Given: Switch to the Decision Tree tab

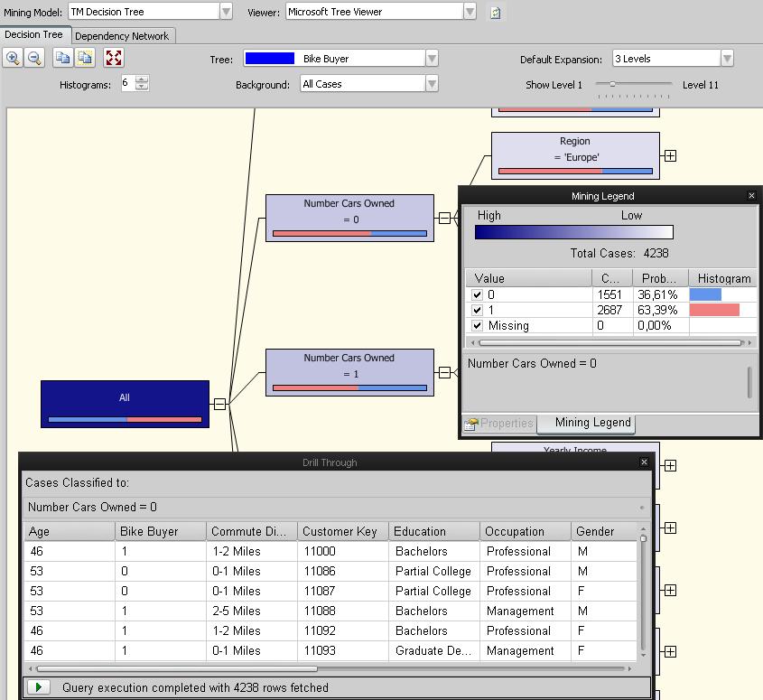Looking at the screenshot, I should click(34, 35).
